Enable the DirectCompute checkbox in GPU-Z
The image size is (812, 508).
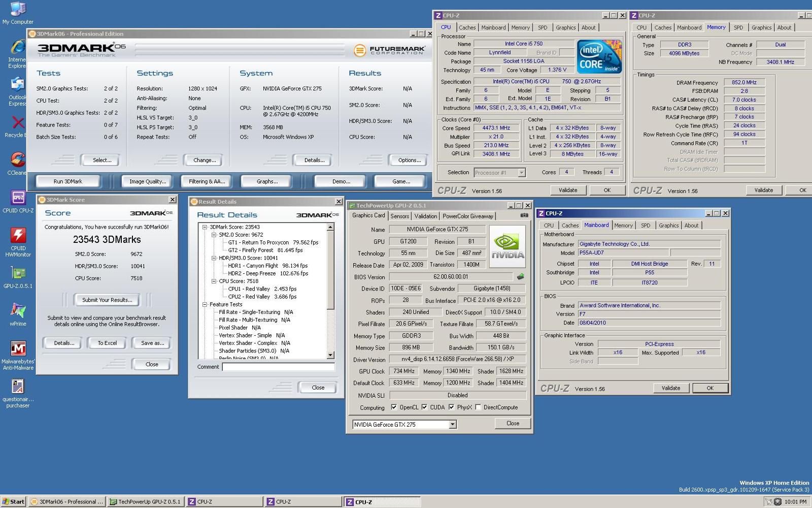tap(478, 407)
